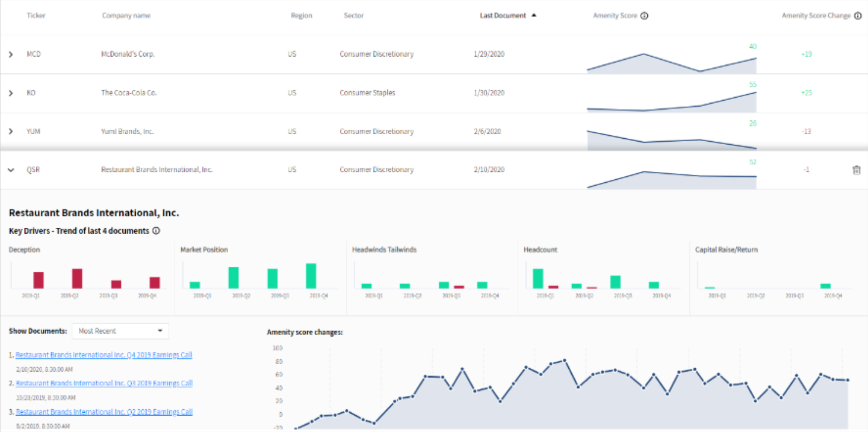Click the Capital Raise/Return driver title
This screenshot has height=432, width=868.
(727, 250)
